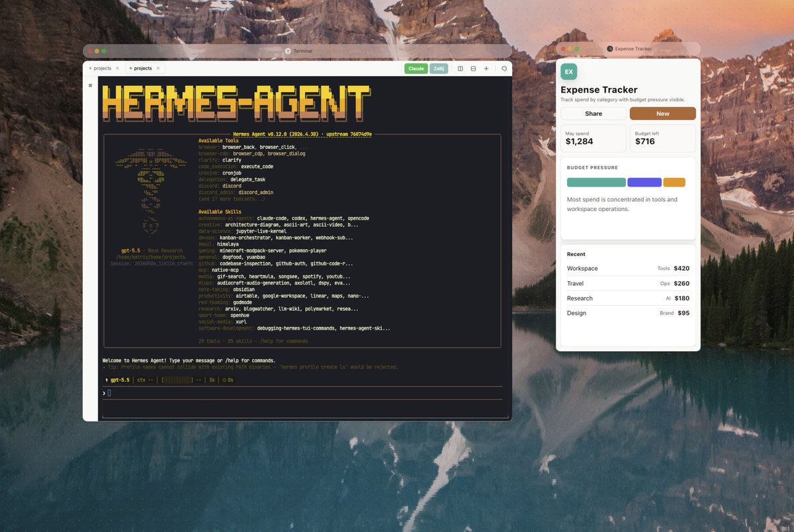
Task: Click the '(and 17 more toolsets...)' line
Action: click(x=232, y=199)
